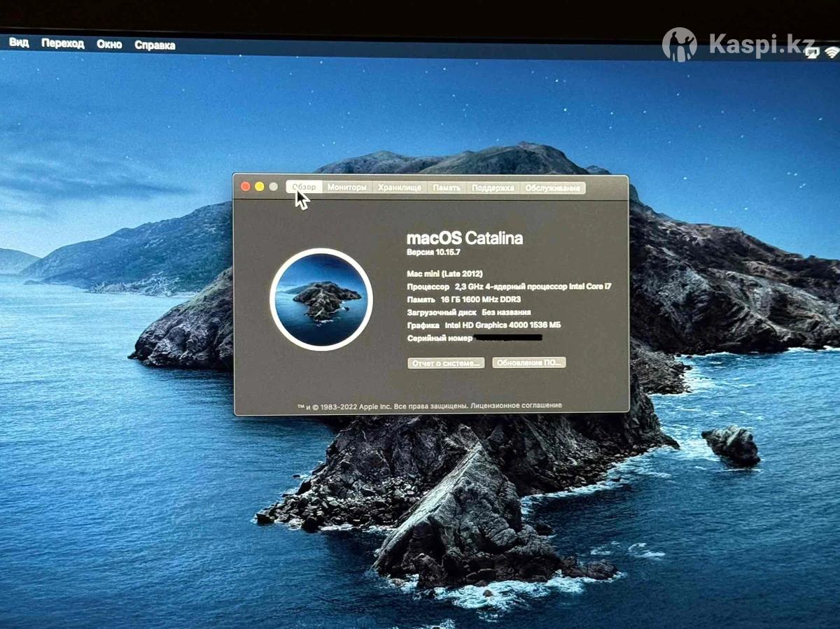
Task: Open the Обслуживание tab
Action: tap(552, 188)
